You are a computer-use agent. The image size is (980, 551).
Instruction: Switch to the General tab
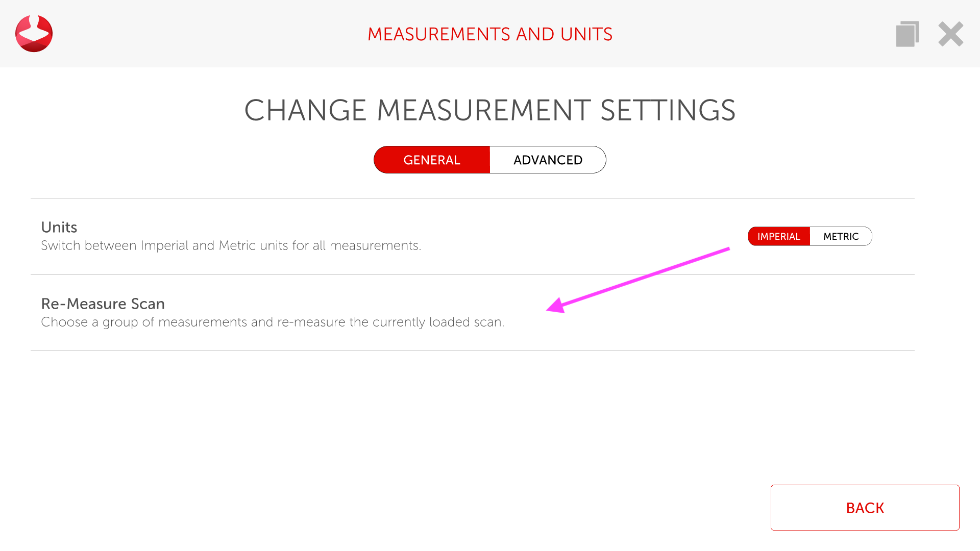click(x=432, y=160)
